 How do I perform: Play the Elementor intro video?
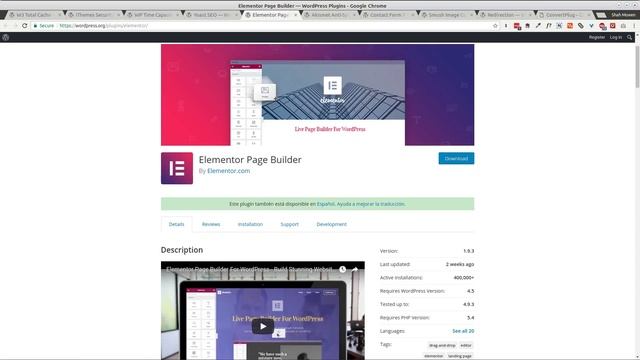[x=263, y=326]
